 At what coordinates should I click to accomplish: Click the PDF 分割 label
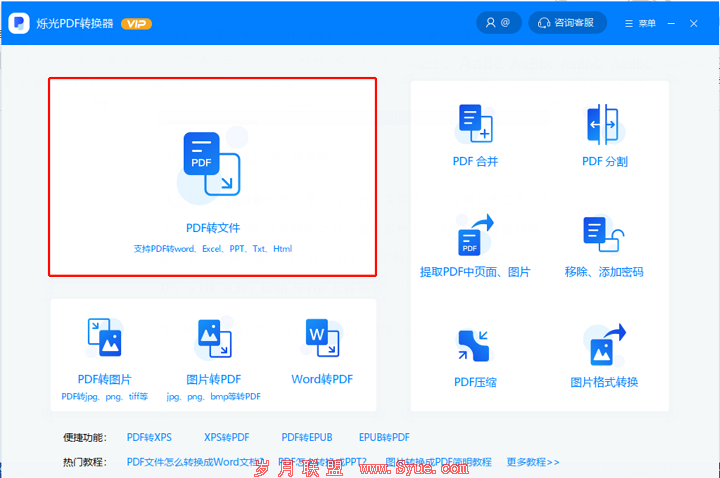click(x=605, y=161)
